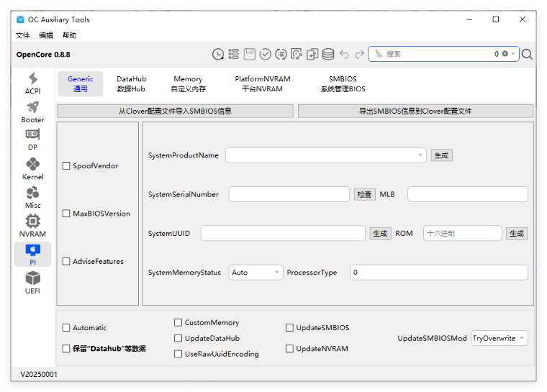
Task: Open the NVRAM section in the sidebar
Action: tap(33, 226)
